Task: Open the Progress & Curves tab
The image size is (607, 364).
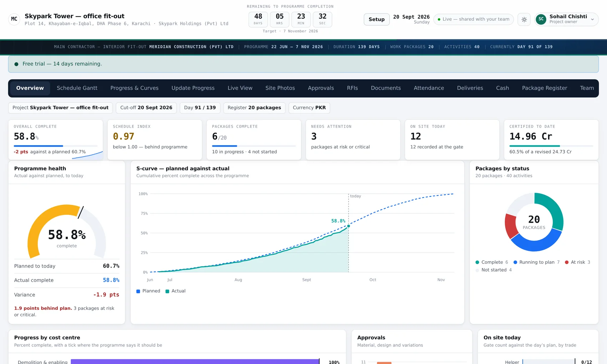Action: click(x=134, y=88)
